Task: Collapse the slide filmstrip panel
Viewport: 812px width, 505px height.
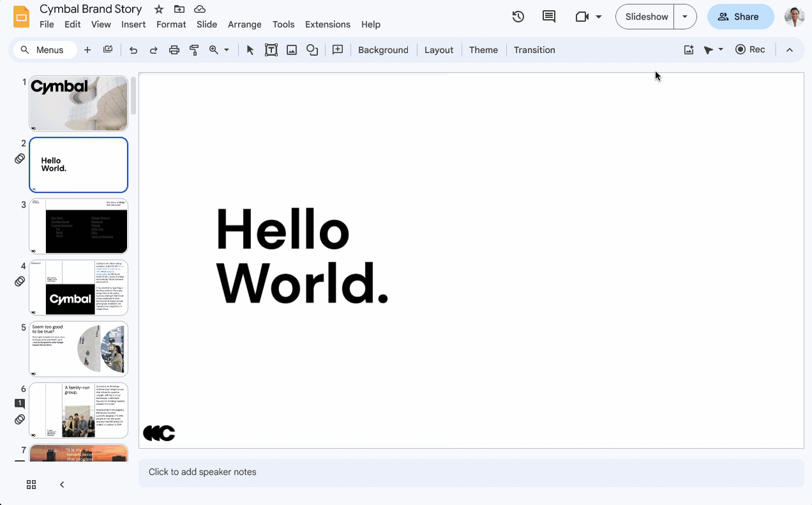Action: pos(62,485)
